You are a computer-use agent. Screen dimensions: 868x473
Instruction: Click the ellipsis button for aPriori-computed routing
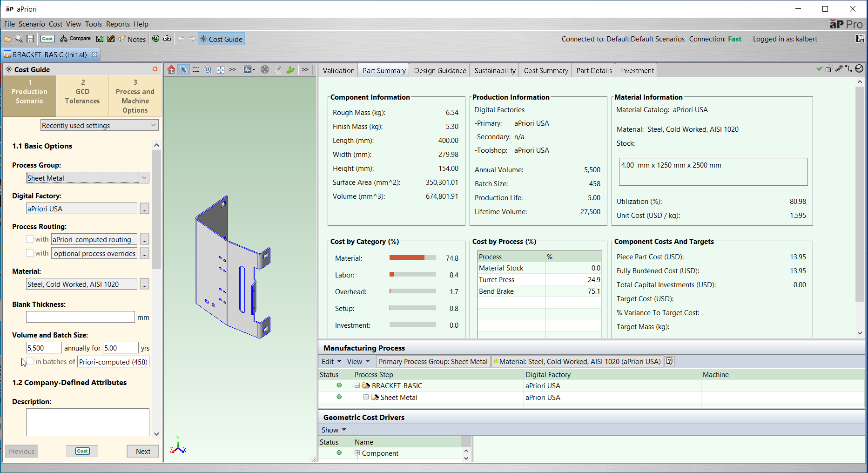[x=145, y=239]
